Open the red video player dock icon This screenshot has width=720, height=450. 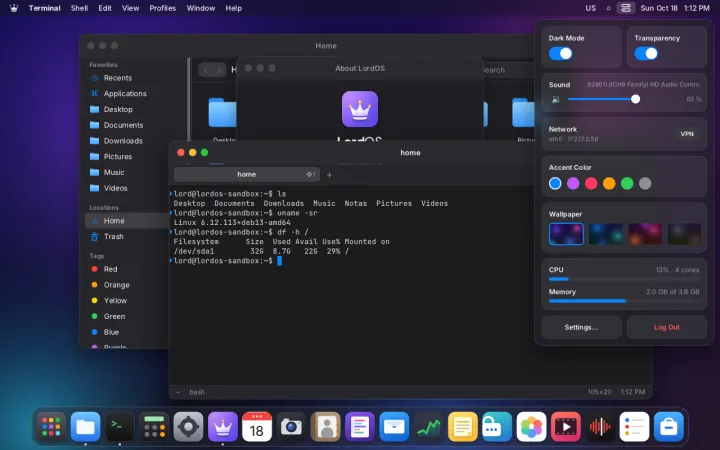tap(566, 427)
